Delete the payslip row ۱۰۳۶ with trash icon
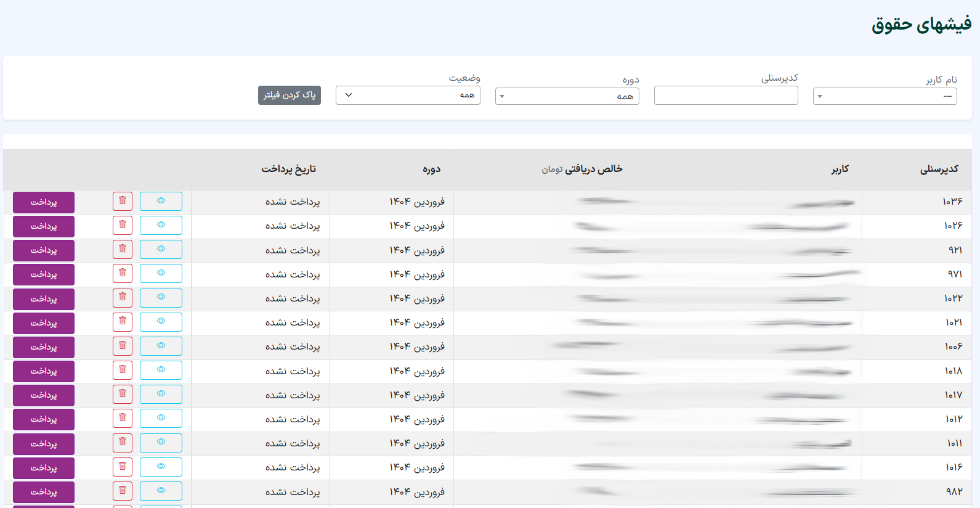 coord(123,201)
